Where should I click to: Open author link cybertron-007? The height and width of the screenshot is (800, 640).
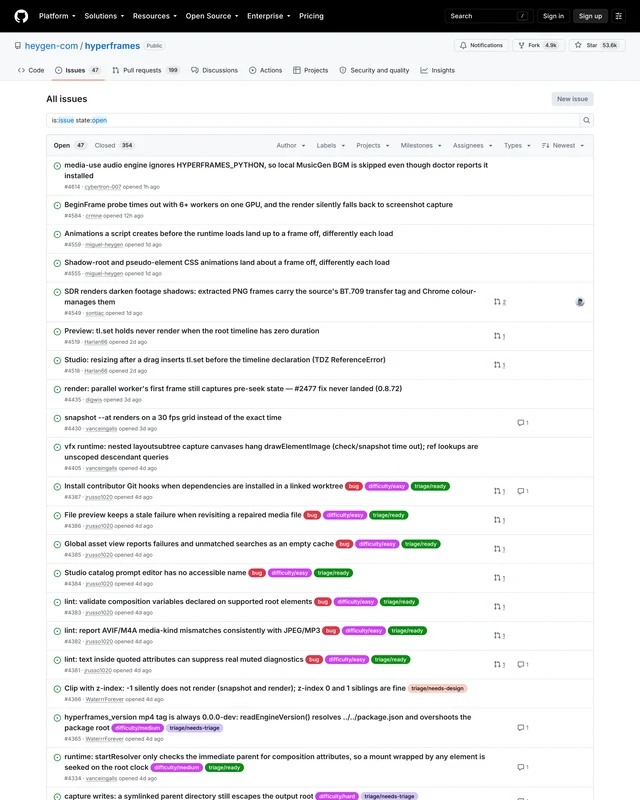(103, 187)
